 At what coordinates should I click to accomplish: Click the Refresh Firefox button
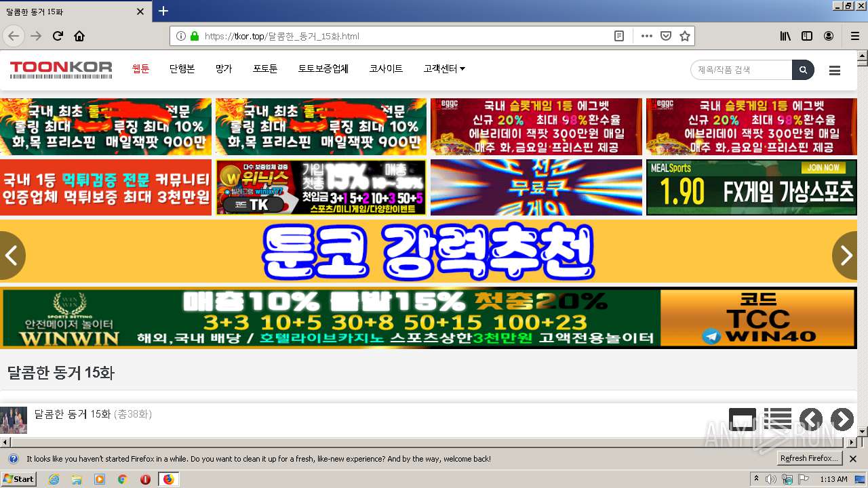810,459
